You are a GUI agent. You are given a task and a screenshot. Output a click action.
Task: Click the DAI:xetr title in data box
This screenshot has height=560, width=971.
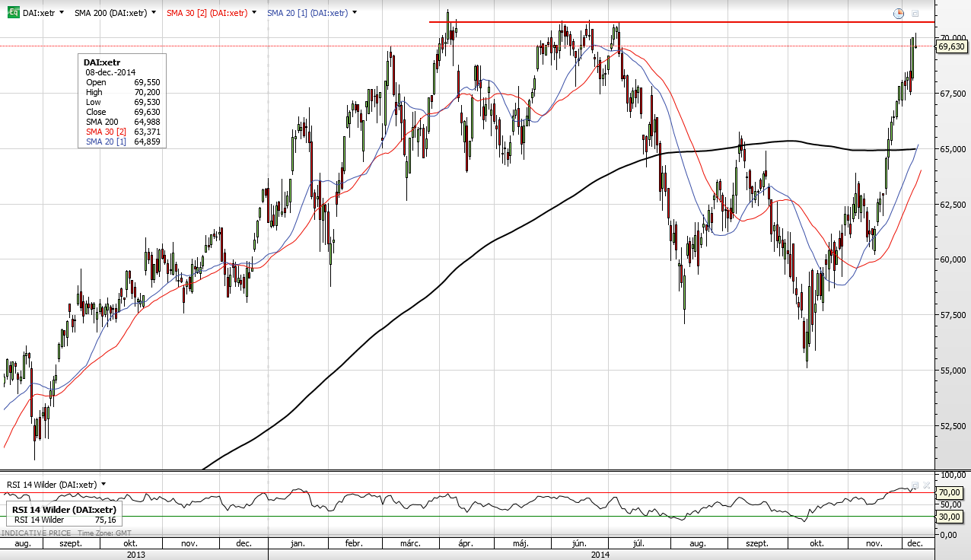pos(102,62)
